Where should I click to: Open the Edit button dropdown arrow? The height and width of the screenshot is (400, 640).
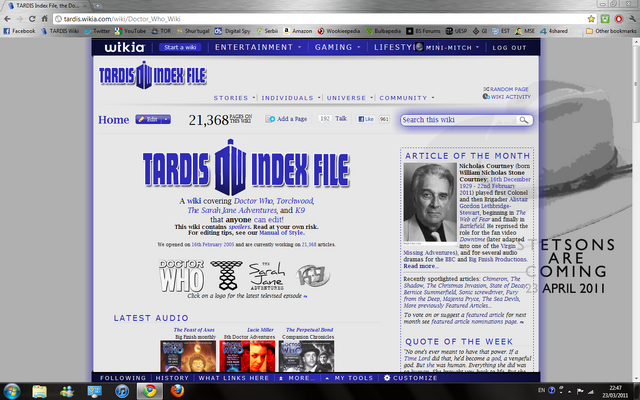coord(166,119)
